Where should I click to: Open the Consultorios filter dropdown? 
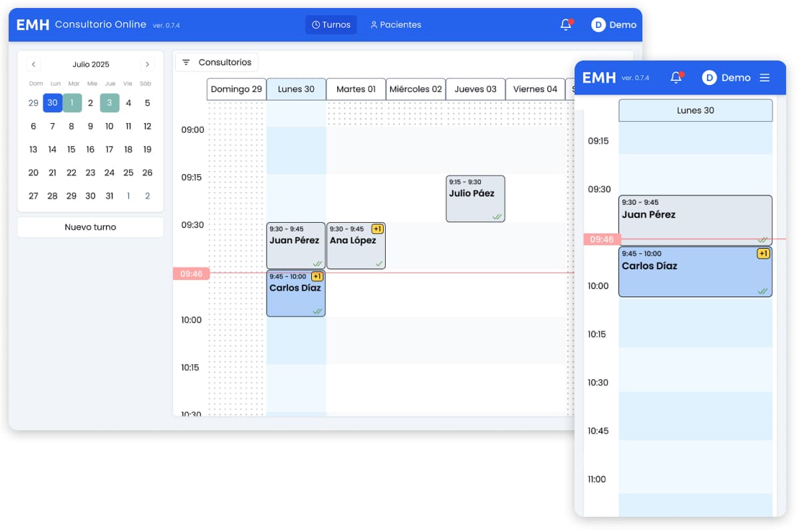coord(217,63)
